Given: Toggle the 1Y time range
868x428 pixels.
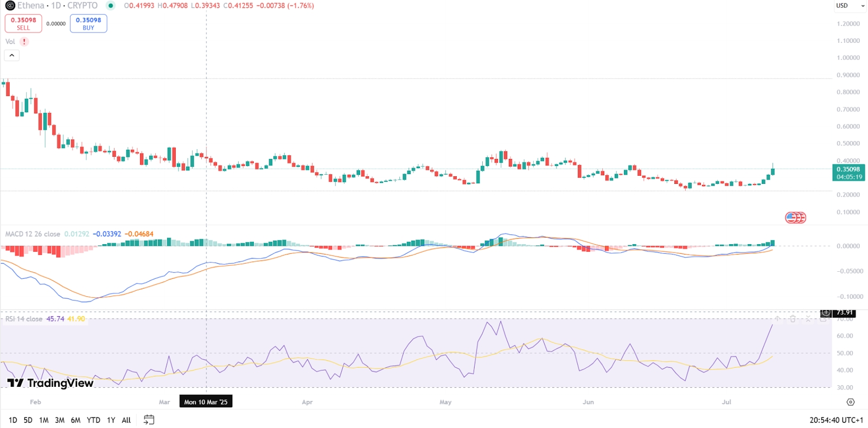Looking at the screenshot, I should tap(111, 420).
